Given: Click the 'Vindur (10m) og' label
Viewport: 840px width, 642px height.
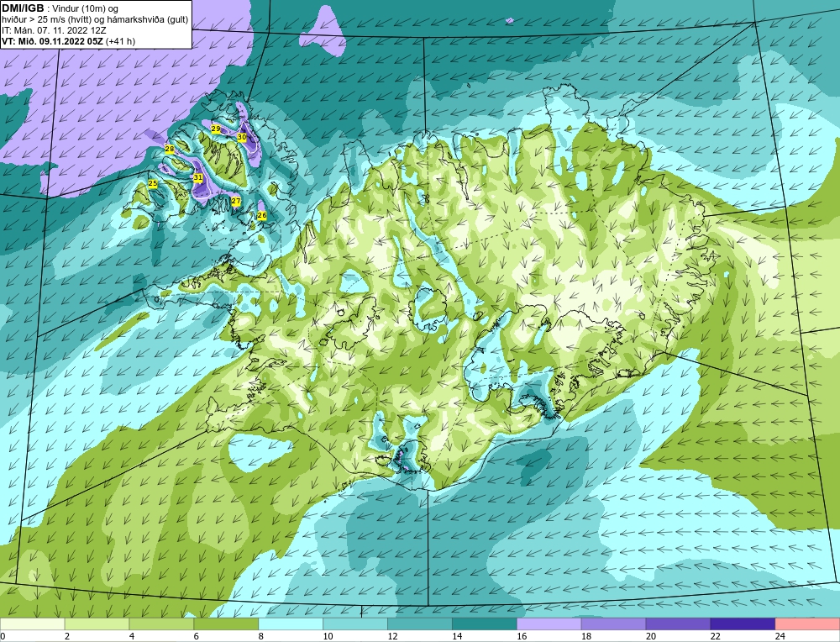Looking at the screenshot, I should tap(86, 8).
